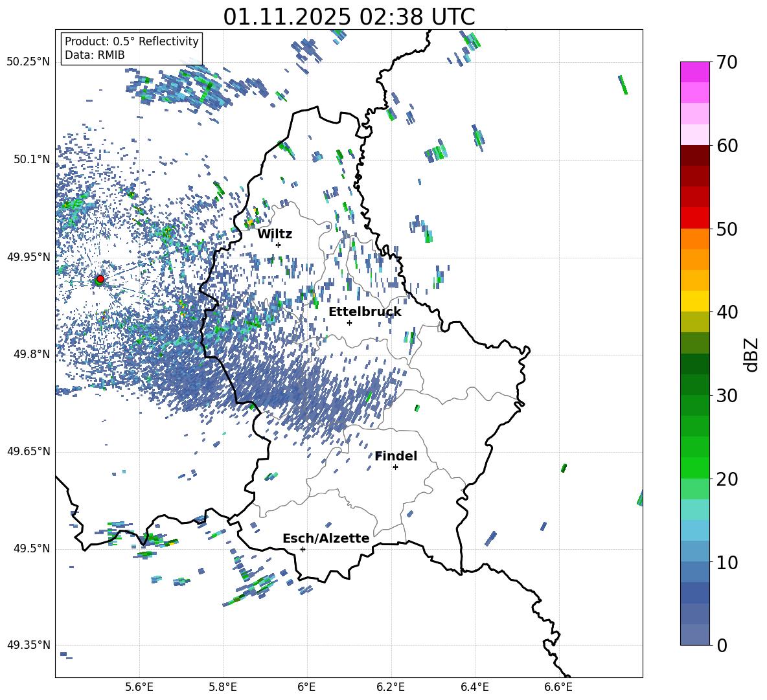Click the colorbar tick value 50
The height and width of the screenshot is (700, 767).
click(727, 229)
